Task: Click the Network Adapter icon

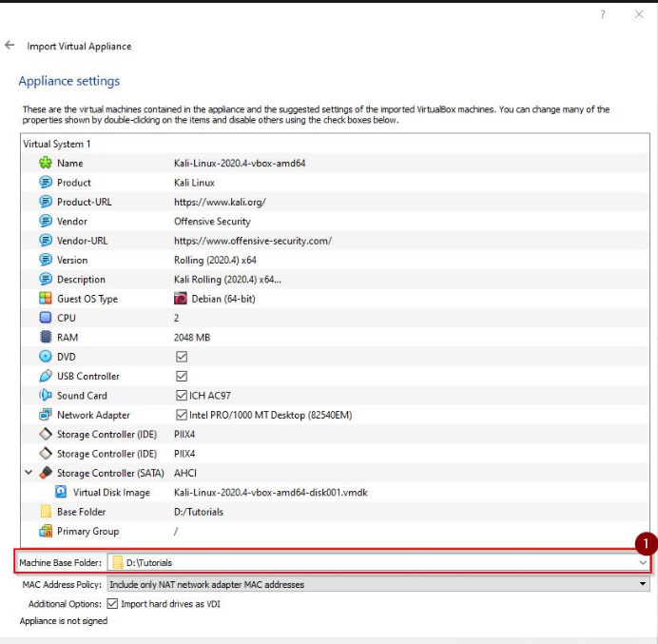Action: (46, 415)
